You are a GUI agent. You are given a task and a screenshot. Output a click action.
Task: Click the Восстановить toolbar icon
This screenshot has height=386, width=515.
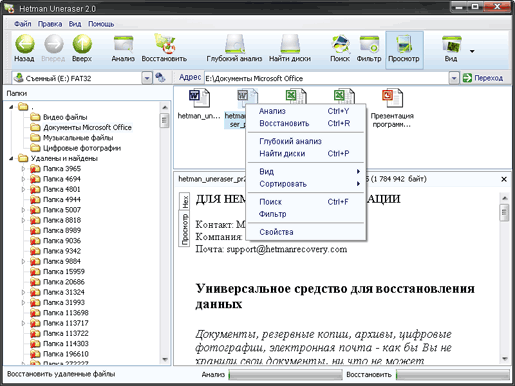(x=164, y=44)
